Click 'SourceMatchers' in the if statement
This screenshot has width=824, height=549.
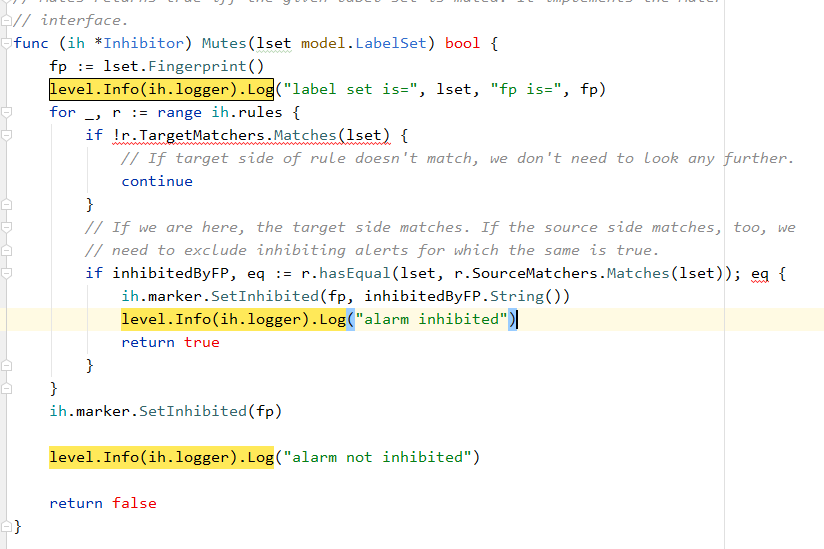(534, 273)
